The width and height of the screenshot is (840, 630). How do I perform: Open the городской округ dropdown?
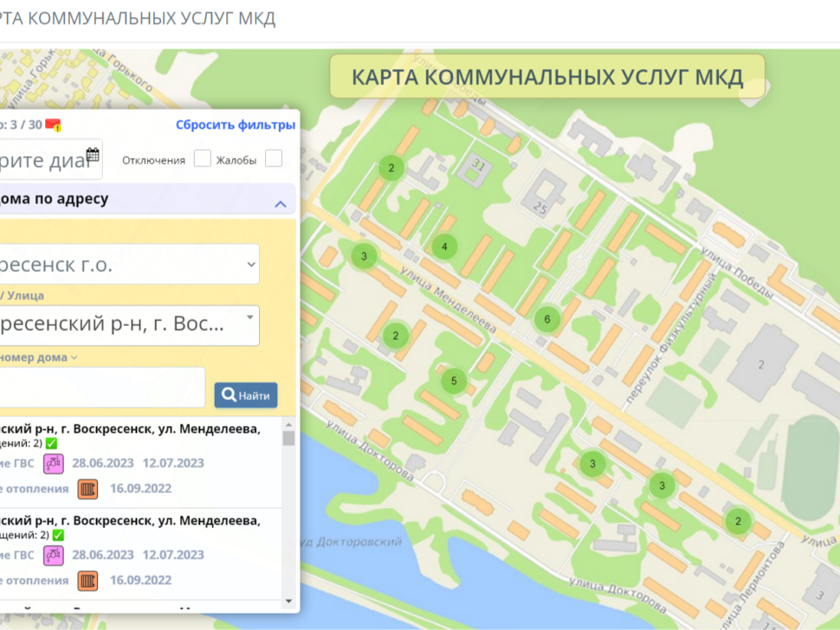pos(130,265)
